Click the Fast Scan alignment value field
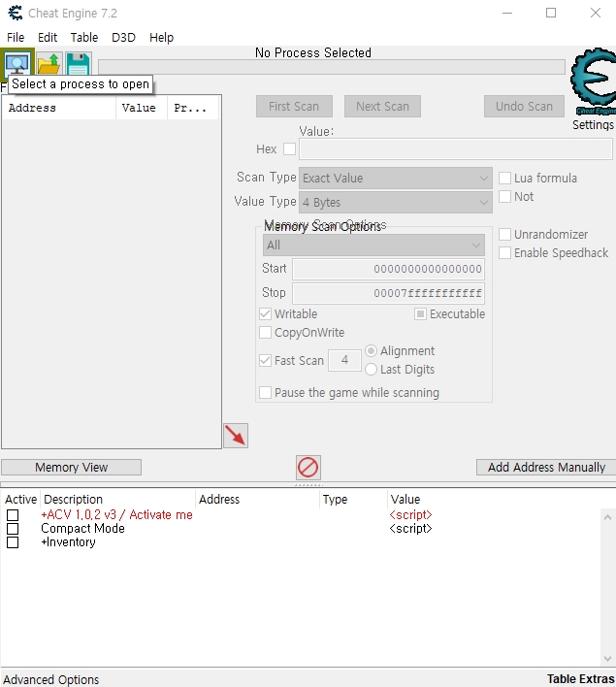 tap(344, 361)
